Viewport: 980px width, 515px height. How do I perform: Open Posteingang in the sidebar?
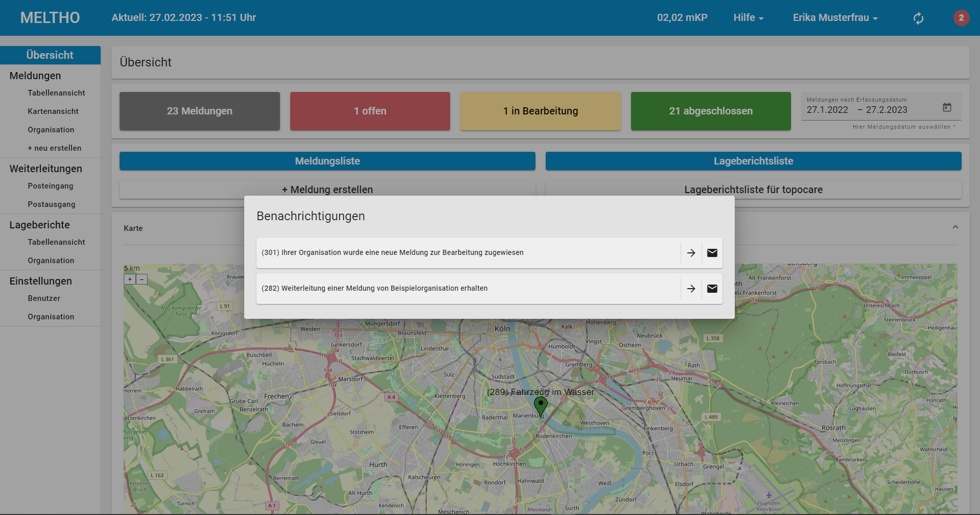pos(51,186)
